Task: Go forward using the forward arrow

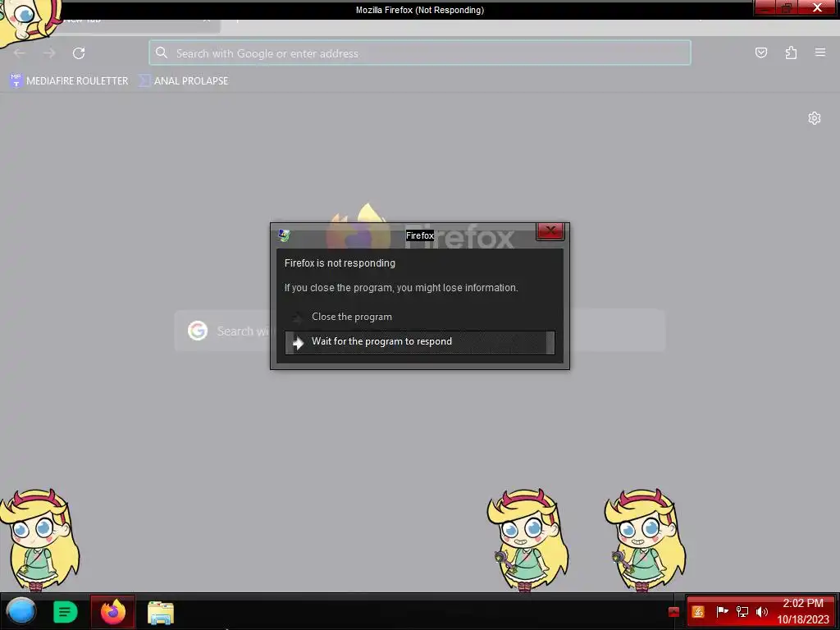Action: click(49, 53)
